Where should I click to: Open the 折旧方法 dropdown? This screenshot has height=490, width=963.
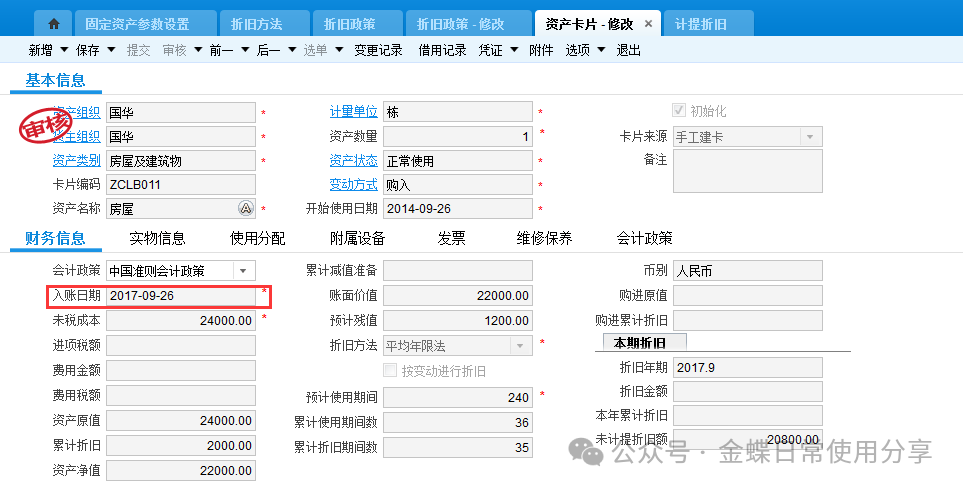coord(520,345)
